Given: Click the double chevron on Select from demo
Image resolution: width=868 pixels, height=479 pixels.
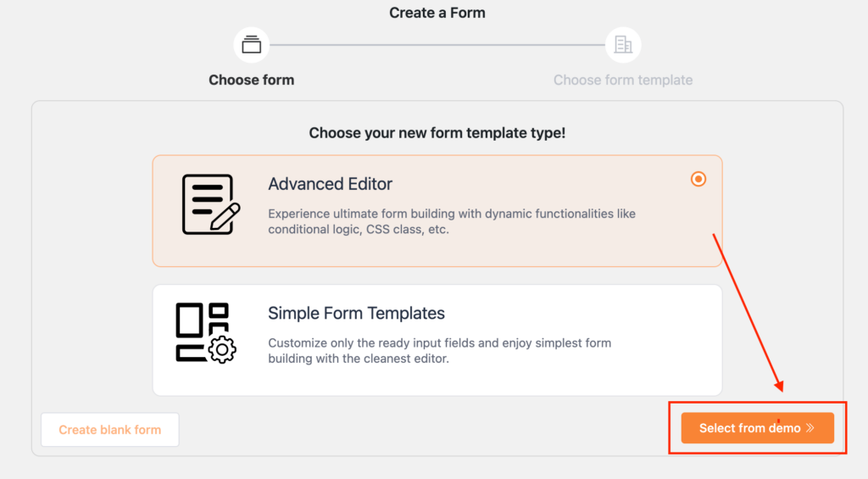Looking at the screenshot, I should pos(810,428).
